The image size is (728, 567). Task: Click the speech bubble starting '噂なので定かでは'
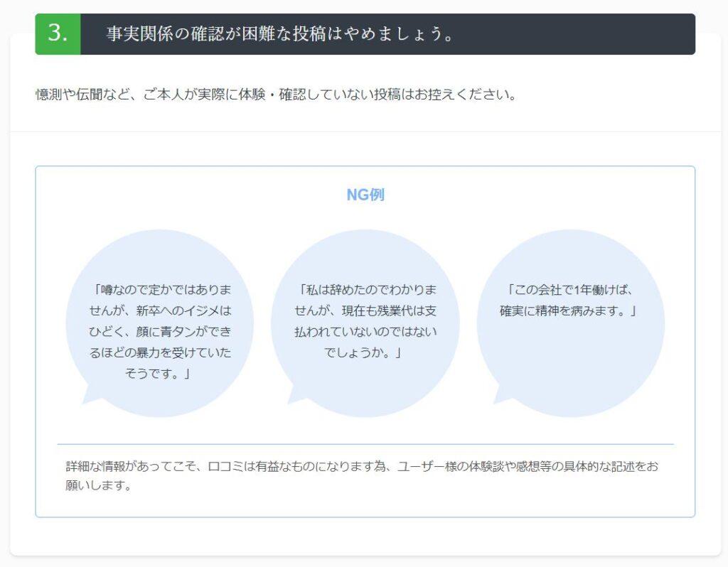tap(160, 323)
